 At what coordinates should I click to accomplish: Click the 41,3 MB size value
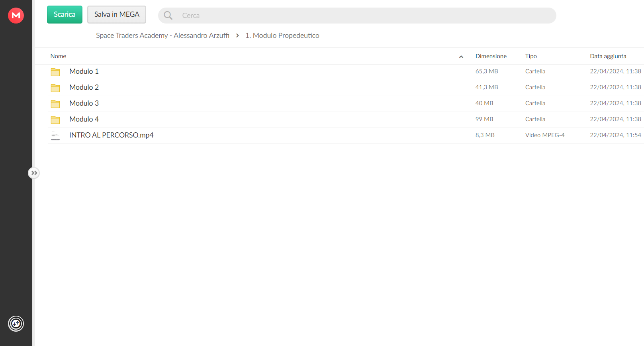coord(487,87)
